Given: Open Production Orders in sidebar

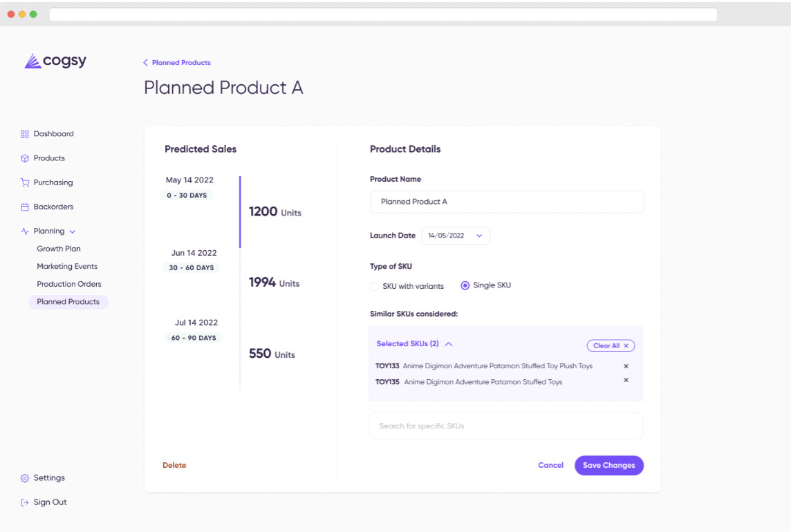Looking at the screenshot, I should click(69, 284).
